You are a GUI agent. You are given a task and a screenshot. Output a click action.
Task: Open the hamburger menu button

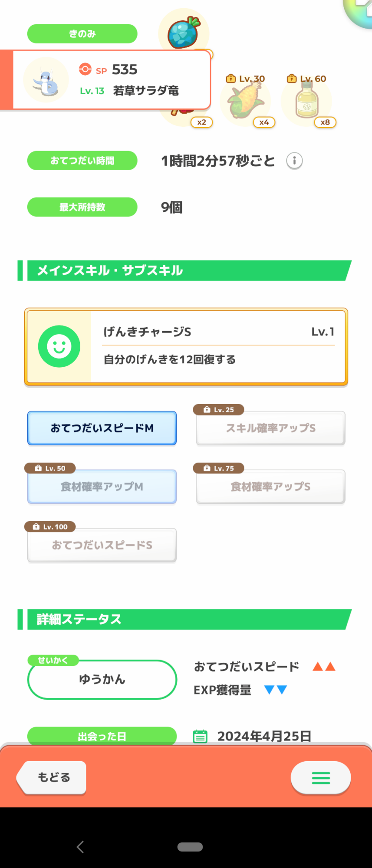(321, 778)
